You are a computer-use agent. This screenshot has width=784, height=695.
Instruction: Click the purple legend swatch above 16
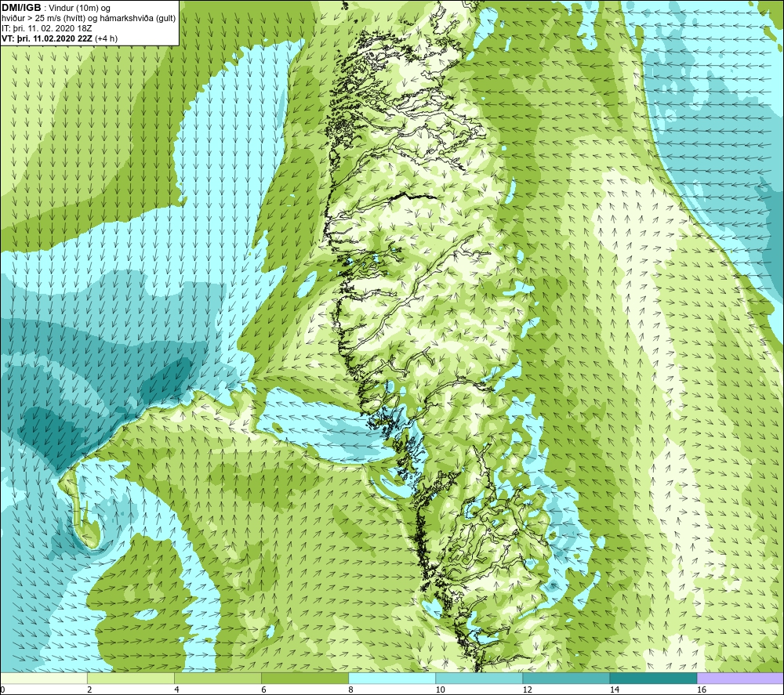click(x=740, y=679)
